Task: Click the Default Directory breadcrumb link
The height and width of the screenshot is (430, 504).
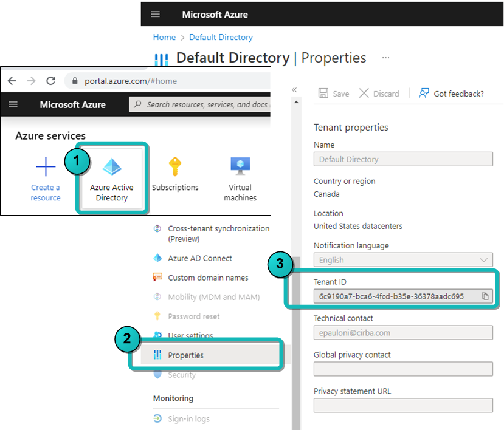Action: 221,37
